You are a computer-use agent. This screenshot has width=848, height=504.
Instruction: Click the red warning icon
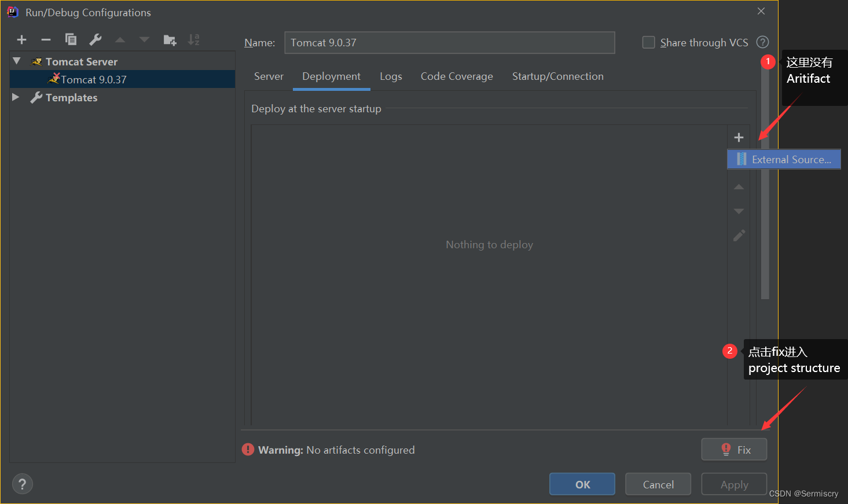click(x=248, y=450)
